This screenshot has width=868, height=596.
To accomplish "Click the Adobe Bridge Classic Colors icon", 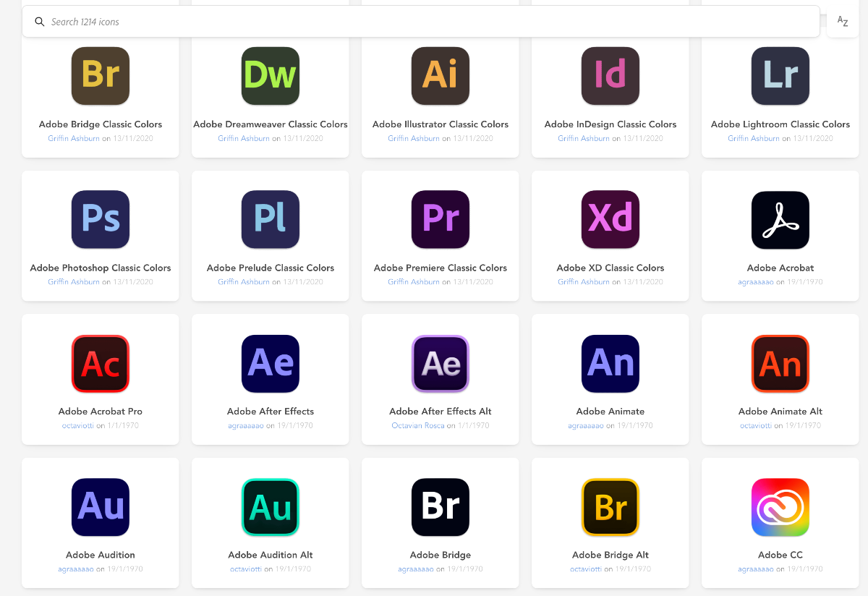I will [101, 76].
